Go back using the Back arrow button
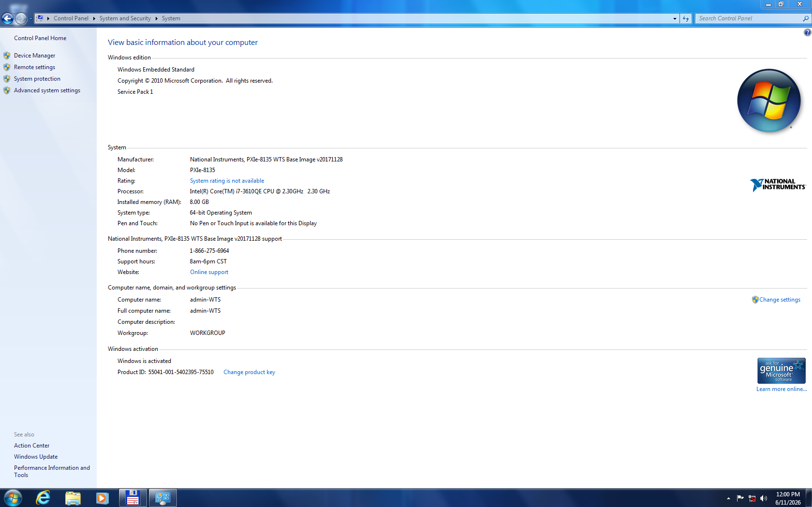 coord(7,18)
